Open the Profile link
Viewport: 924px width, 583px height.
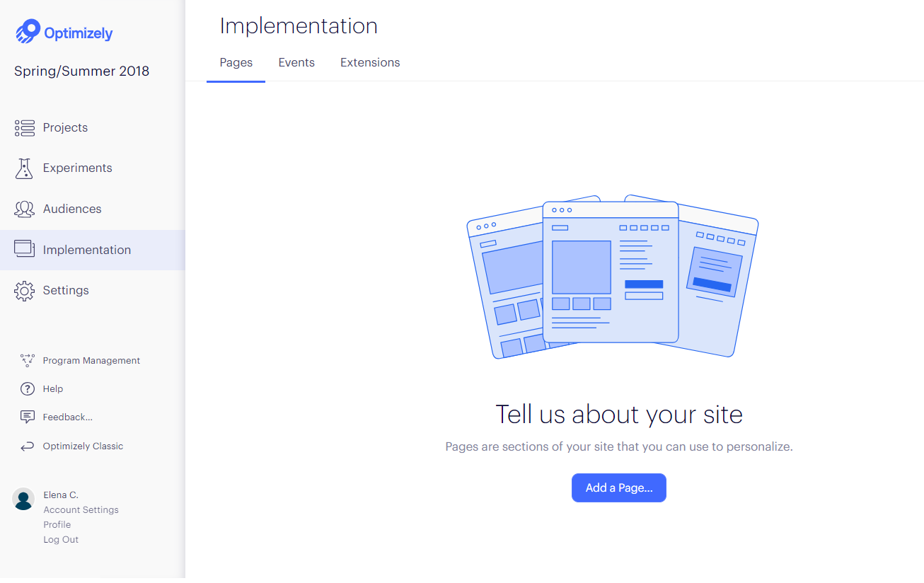57,525
